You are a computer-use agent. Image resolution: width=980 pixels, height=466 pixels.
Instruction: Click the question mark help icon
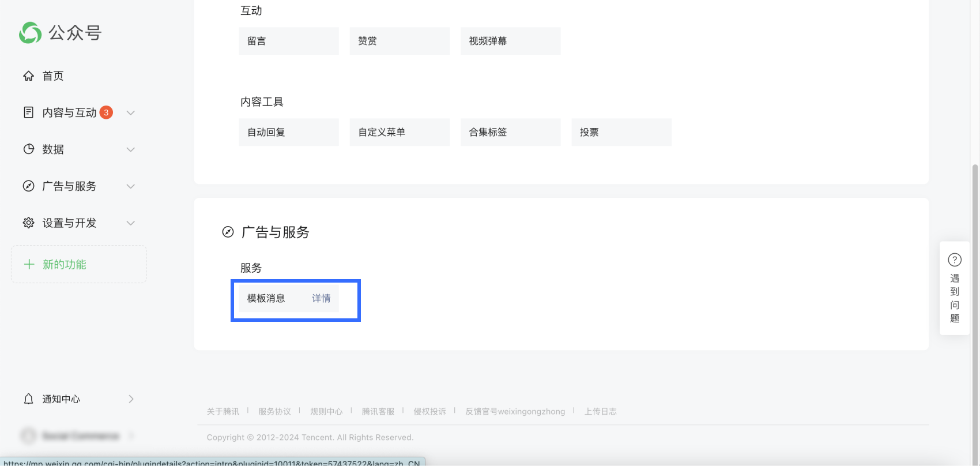[x=955, y=260]
